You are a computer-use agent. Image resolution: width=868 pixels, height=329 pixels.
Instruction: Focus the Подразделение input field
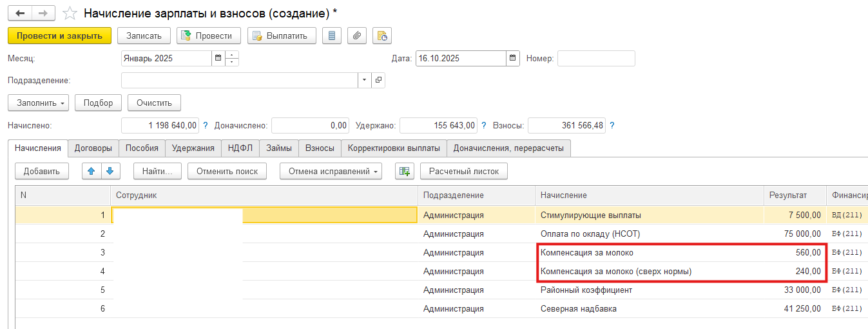(x=240, y=80)
